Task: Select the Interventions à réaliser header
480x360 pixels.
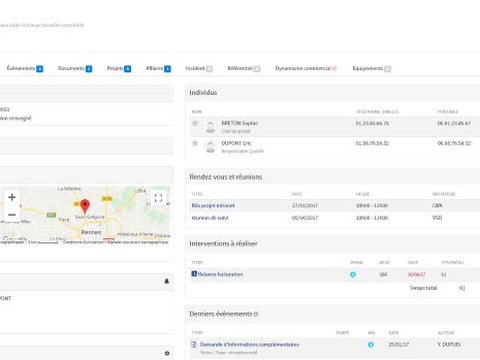Action: (x=223, y=244)
